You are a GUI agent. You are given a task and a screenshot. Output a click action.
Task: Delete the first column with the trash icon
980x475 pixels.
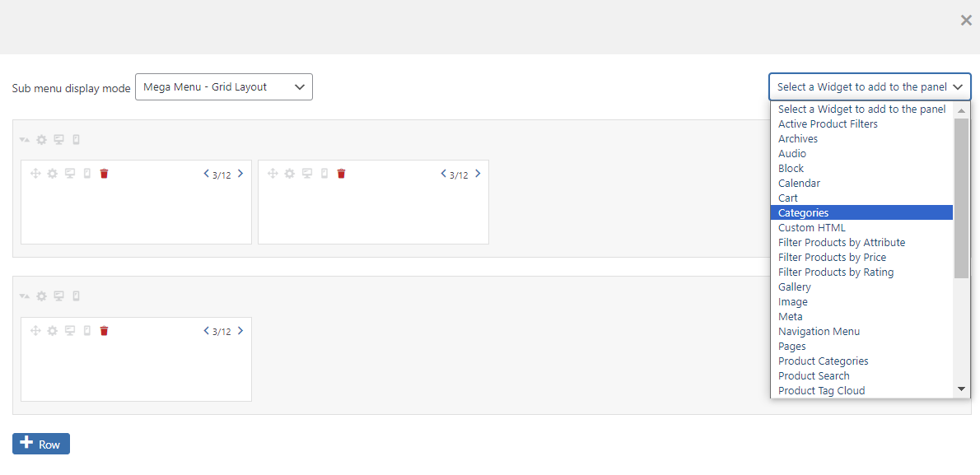tap(103, 173)
